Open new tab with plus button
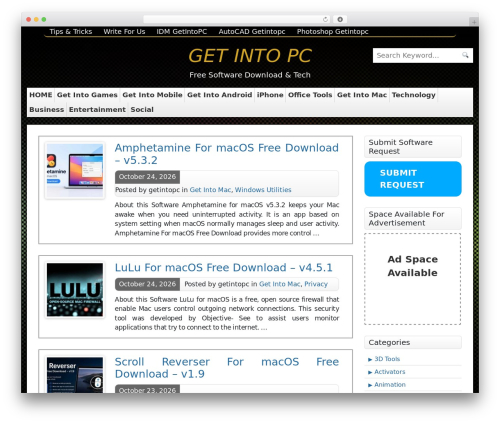500x423 pixels. [474, 22]
